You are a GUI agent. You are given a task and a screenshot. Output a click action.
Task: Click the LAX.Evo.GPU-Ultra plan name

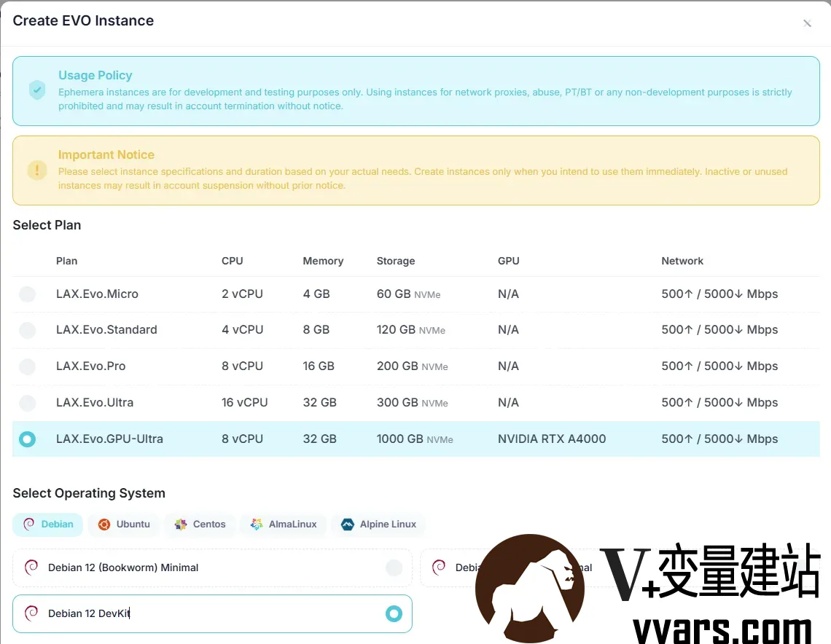(x=109, y=439)
